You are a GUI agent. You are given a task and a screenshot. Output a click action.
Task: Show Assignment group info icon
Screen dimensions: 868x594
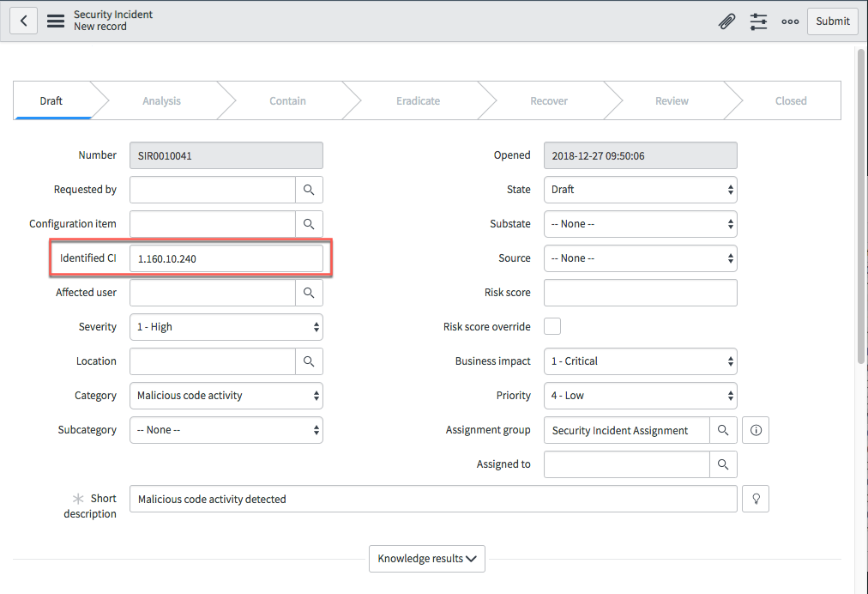point(756,430)
